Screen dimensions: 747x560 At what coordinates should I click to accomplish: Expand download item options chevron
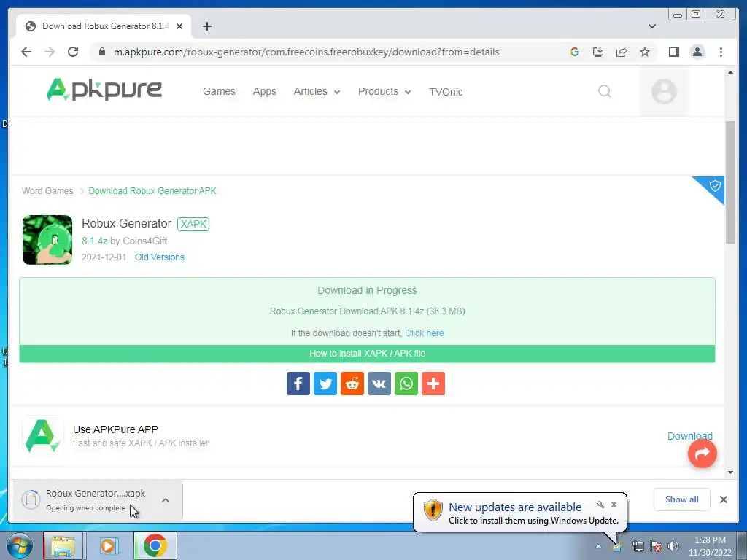[166, 500]
